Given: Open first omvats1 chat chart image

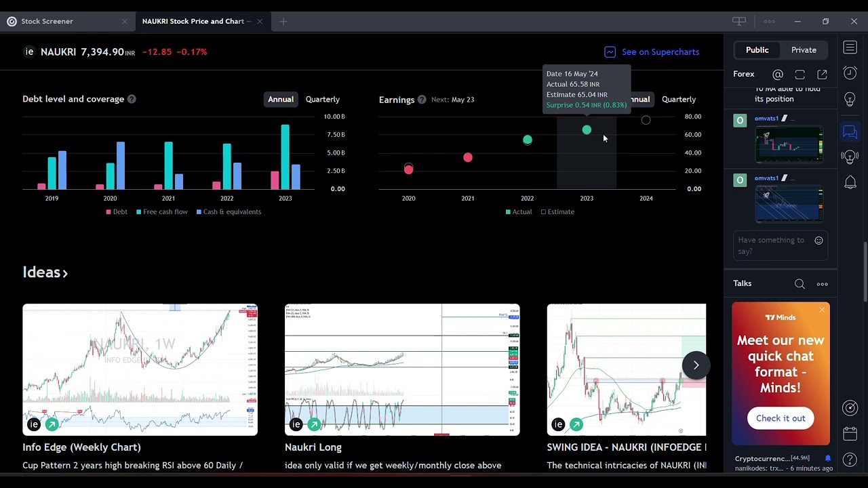Looking at the screenshot, I should [789, 144].
